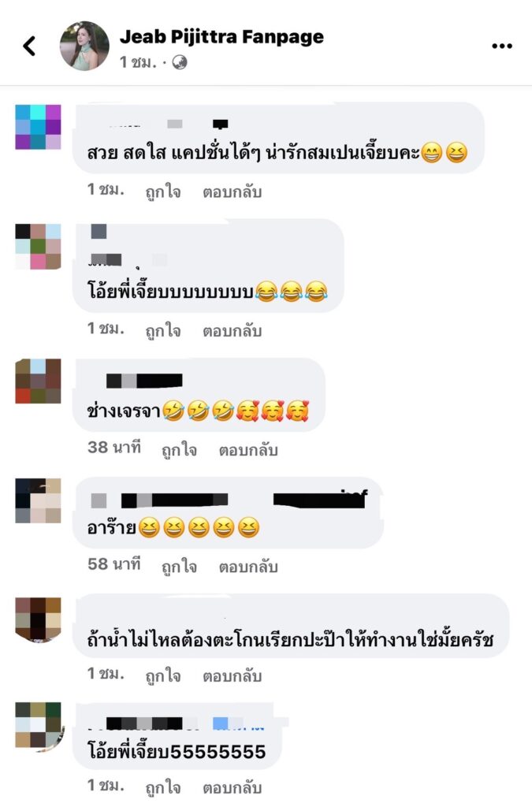The height and width of the screenshot is (807, 532).
Task: Click avatar beside ถ้าน้ำไม่ไหล comment
Action: coord(38,619)
